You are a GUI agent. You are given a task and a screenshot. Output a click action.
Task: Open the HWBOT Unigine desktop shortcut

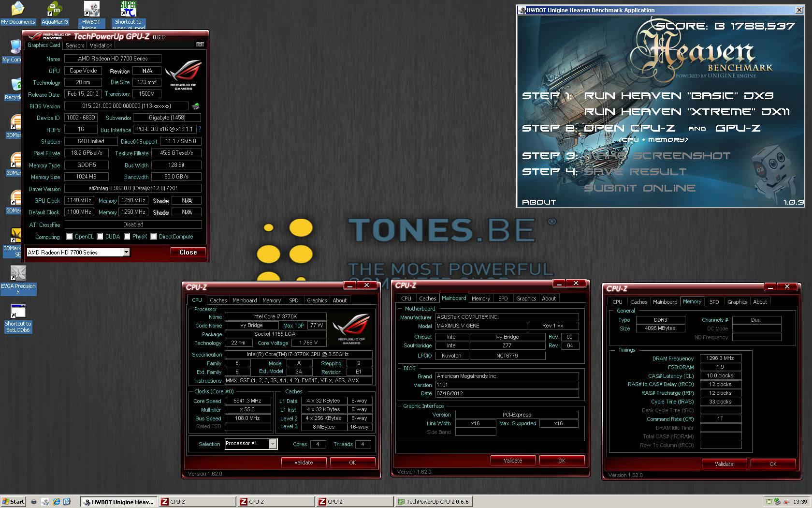pyautogui.click(x=91, y=15)
